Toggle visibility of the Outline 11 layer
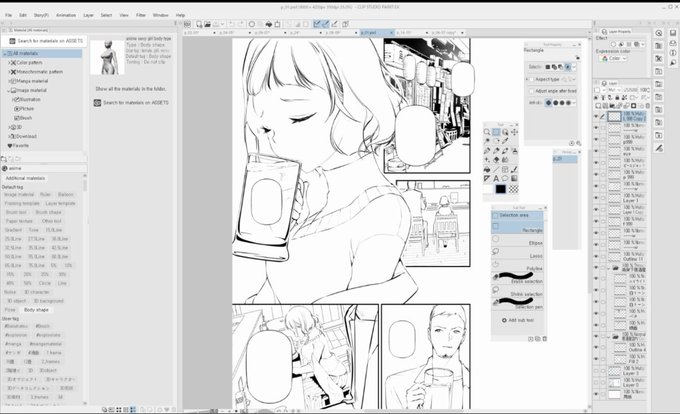680x414 pixels. pos(596,256)
